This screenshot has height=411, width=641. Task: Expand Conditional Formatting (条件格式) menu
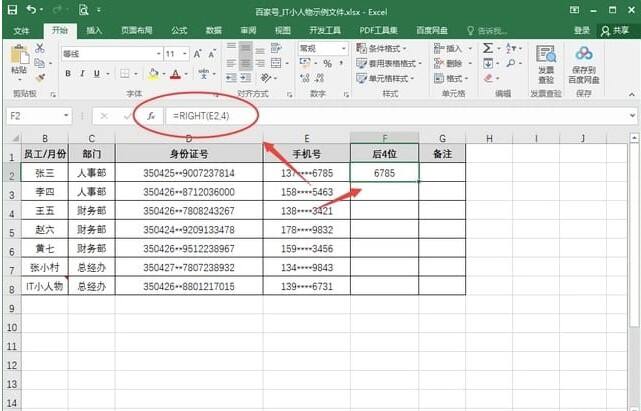coord(381,49)
